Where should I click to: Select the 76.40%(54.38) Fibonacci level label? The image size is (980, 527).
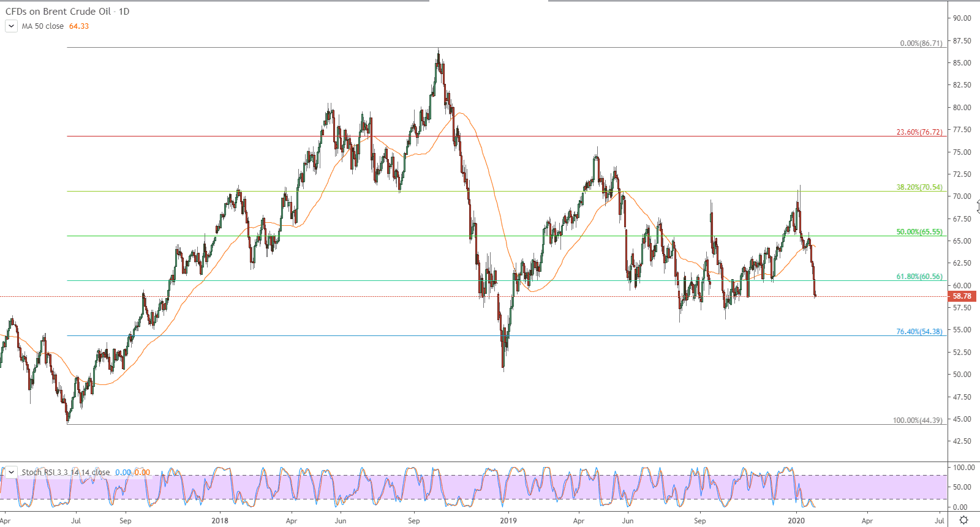919,332
